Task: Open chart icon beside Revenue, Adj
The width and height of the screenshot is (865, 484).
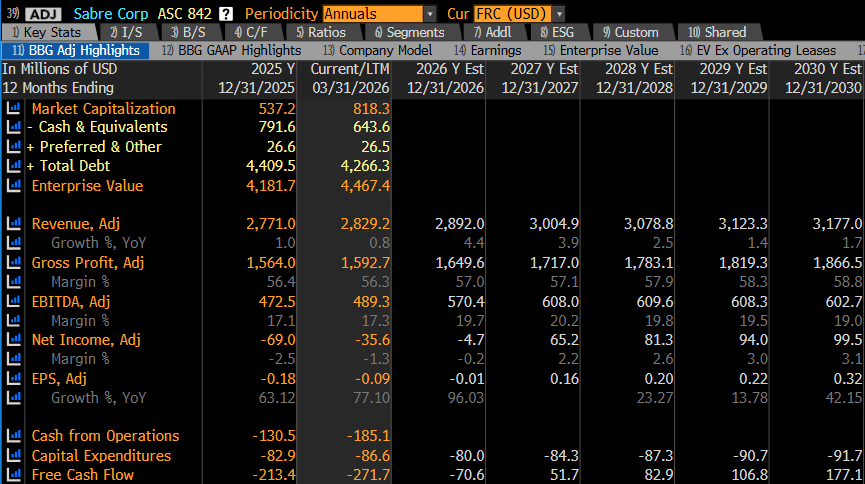Action: [13, 224]
